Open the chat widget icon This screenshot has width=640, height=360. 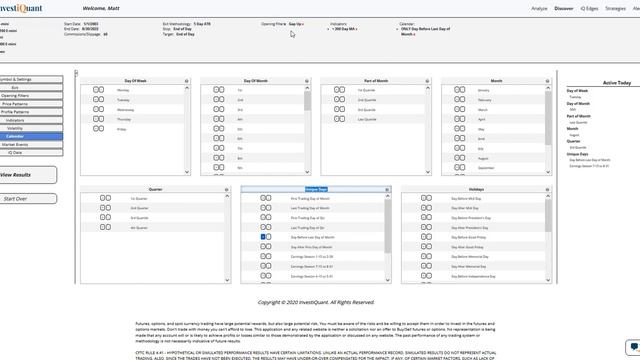(634, 347)
